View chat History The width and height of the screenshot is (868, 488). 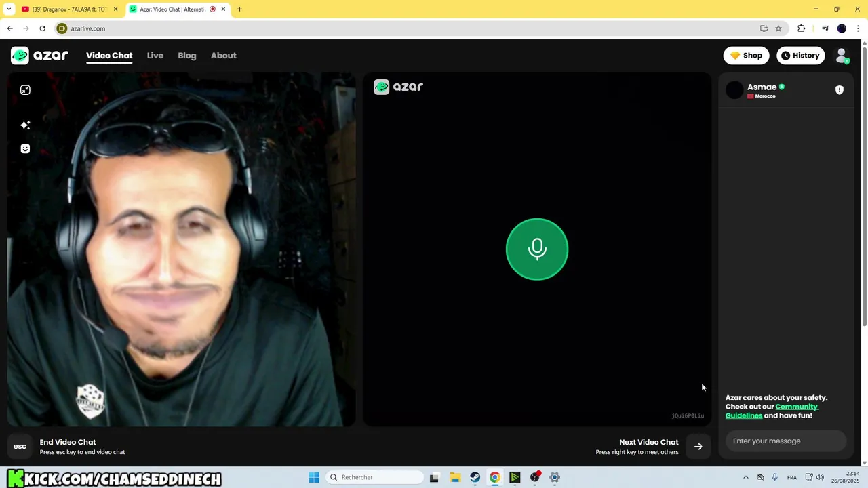click(800, 56)
